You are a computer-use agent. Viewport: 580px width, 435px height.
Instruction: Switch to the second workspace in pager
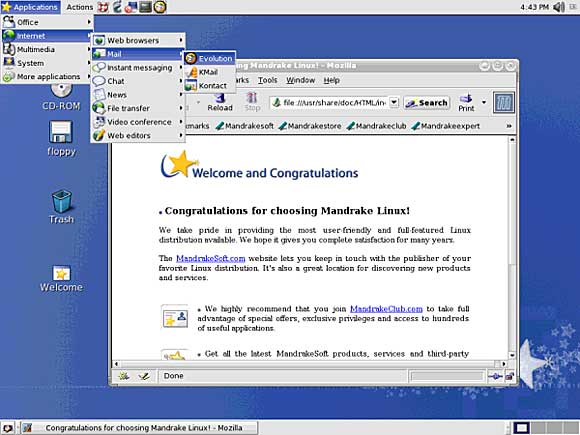538,428
